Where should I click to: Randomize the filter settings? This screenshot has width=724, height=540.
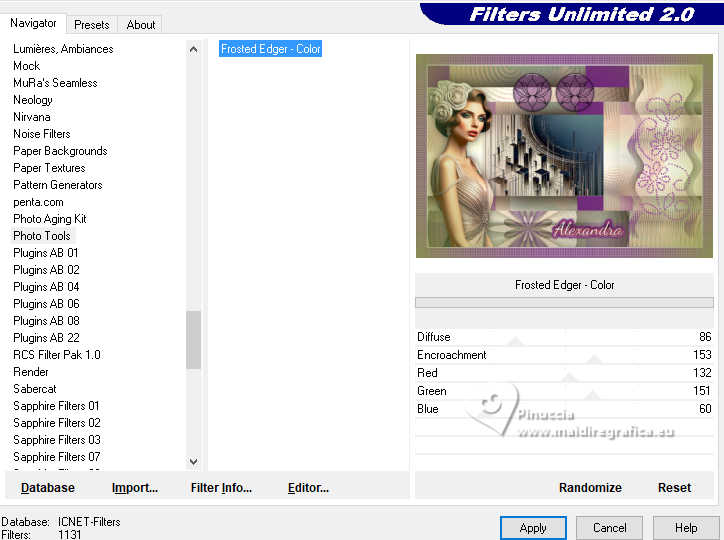(590, 488)
